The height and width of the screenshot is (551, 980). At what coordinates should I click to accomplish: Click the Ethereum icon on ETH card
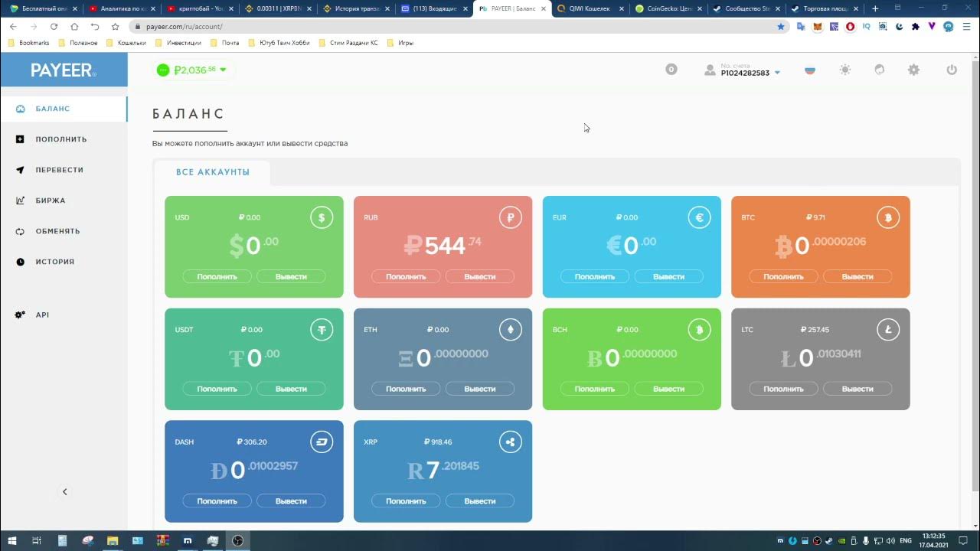pos(510,330)
